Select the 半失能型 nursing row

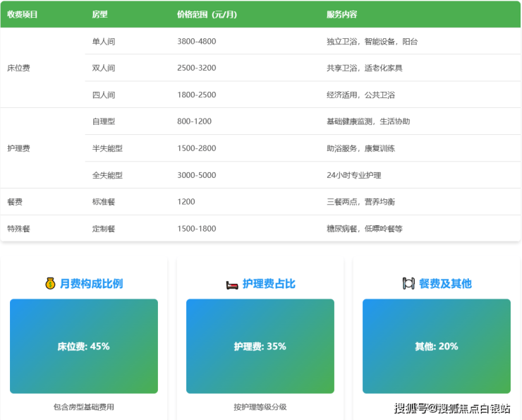tap(107, 148)
